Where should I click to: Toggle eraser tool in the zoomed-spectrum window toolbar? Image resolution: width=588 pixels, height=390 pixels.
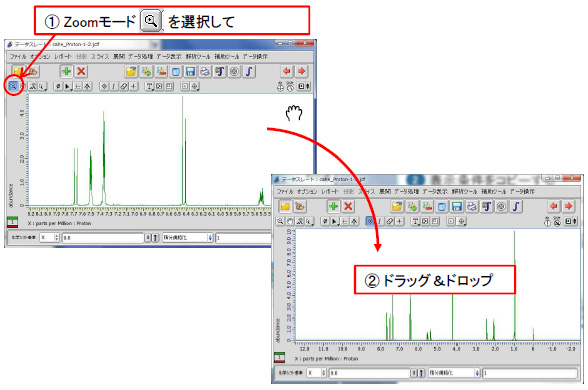coord(124,86)
